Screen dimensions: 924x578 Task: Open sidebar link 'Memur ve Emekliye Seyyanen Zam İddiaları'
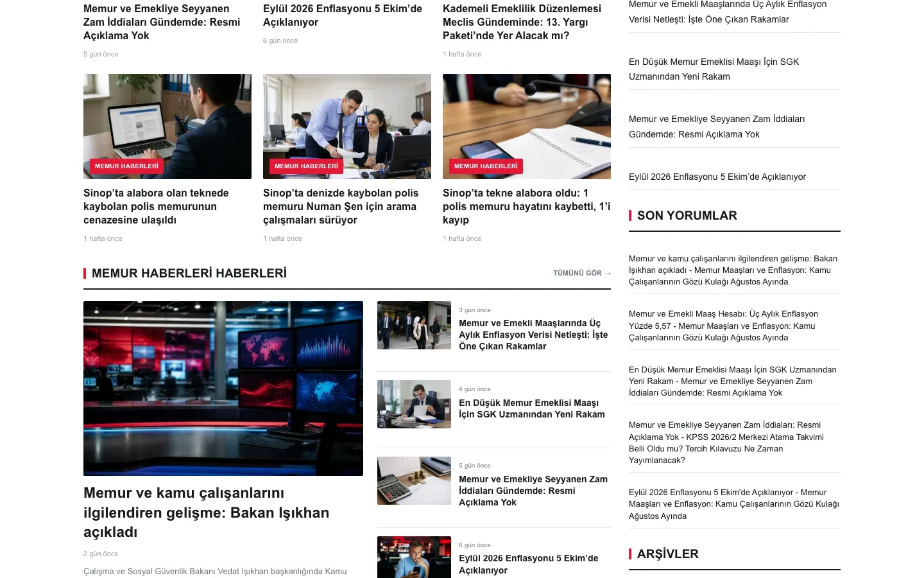(717, 127)
